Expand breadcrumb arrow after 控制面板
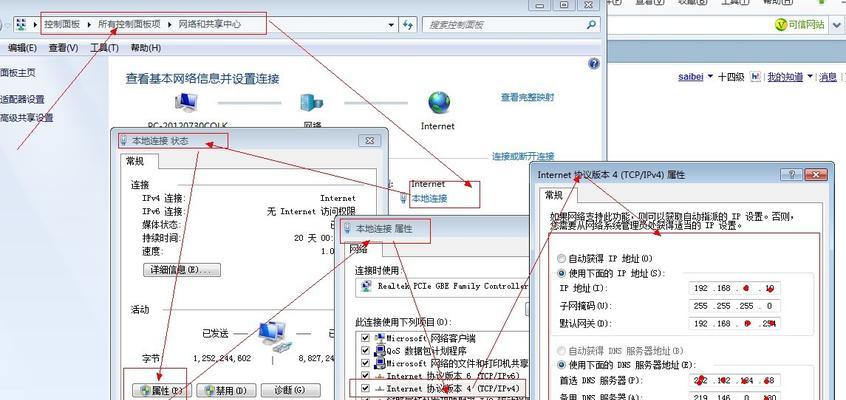The image size is (846, 400). [x=90, y=24]
